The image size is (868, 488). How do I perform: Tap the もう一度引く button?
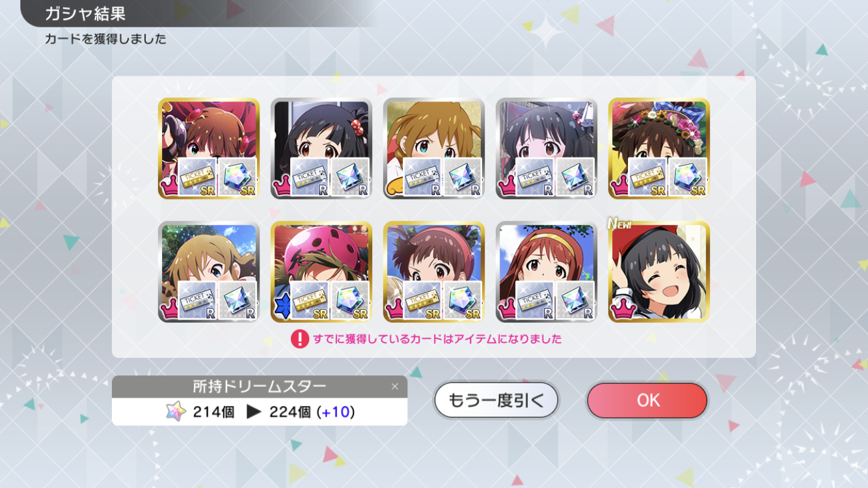[496, 400]
